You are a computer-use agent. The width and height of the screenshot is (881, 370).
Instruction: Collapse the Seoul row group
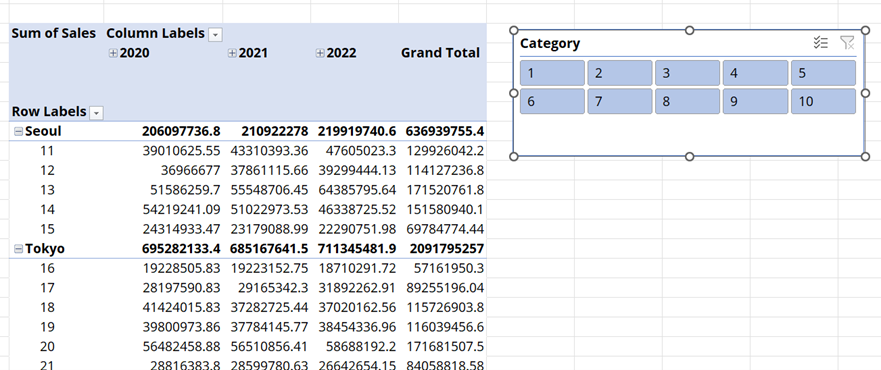click(19, 131)
